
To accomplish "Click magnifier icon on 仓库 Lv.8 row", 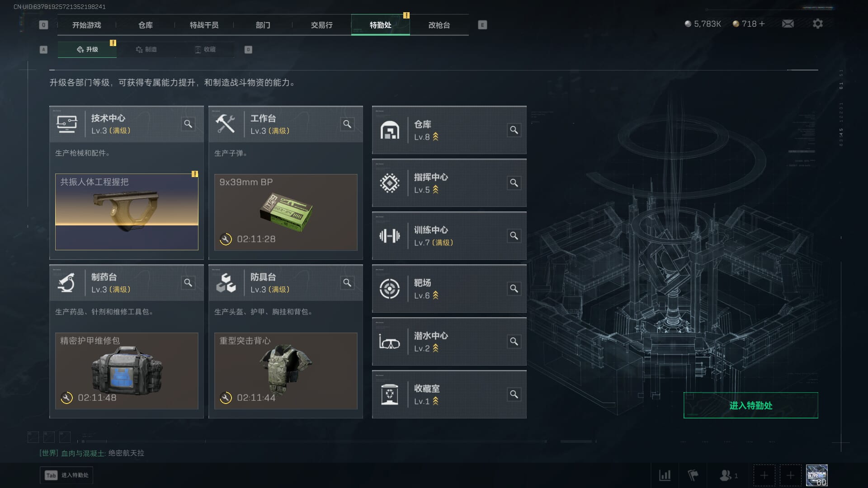I will click(x=514, y=130).
